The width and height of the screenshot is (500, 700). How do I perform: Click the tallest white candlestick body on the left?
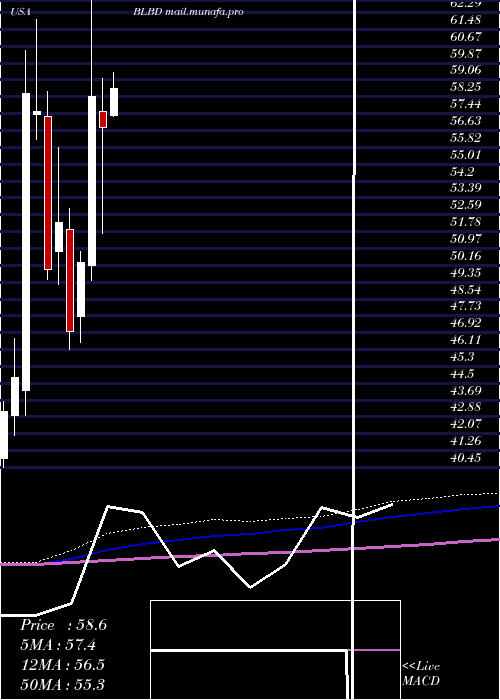(26, 242)
